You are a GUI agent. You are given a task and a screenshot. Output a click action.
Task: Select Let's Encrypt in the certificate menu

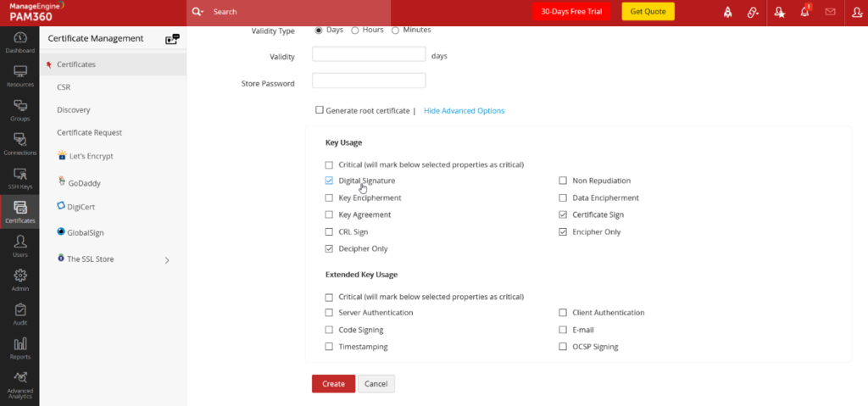(x=85, y=156)
